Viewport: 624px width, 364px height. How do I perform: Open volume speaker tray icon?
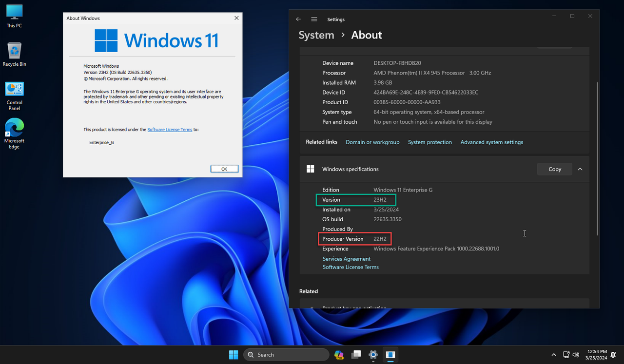[576, 355]
